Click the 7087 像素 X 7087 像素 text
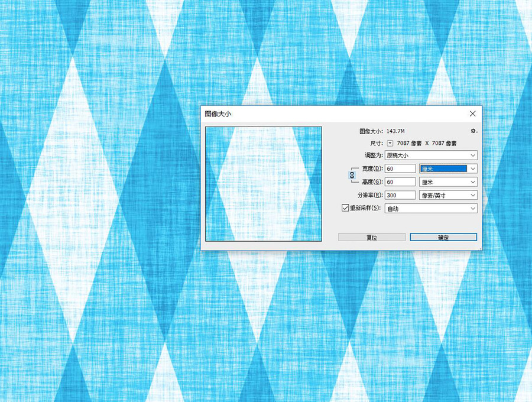Screen dimensions: 532x402 tap(427, 143)
